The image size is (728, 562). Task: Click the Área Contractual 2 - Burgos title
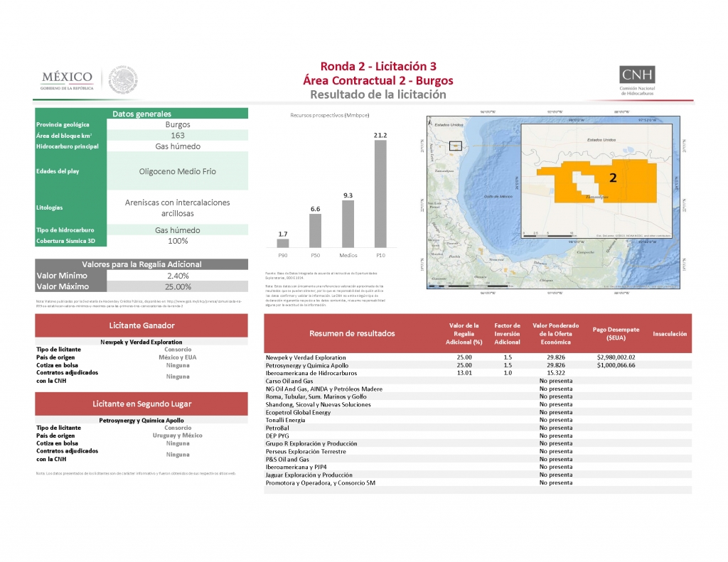[x=378, y=80]
